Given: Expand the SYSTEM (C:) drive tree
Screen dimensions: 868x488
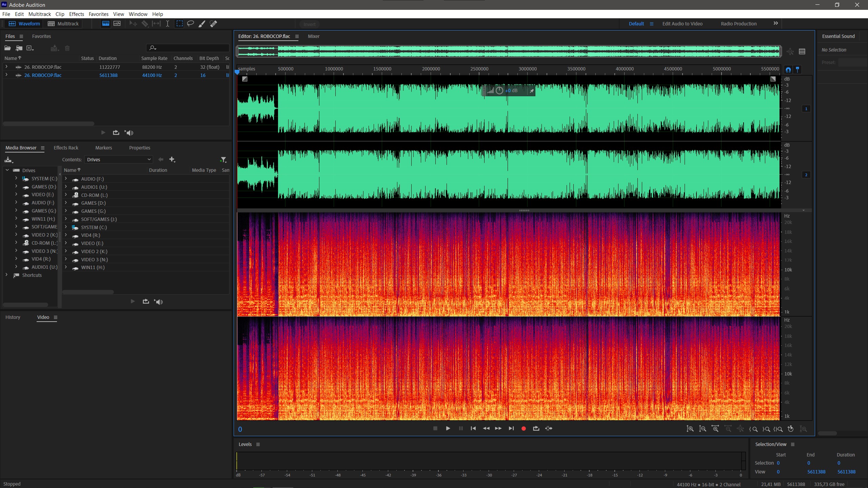Looking at the screenshot, I should [x=16, y=178].
